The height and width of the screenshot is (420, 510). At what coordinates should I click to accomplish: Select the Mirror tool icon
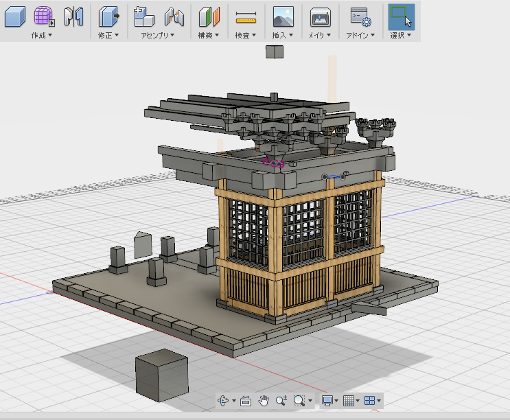pos(73,16)
